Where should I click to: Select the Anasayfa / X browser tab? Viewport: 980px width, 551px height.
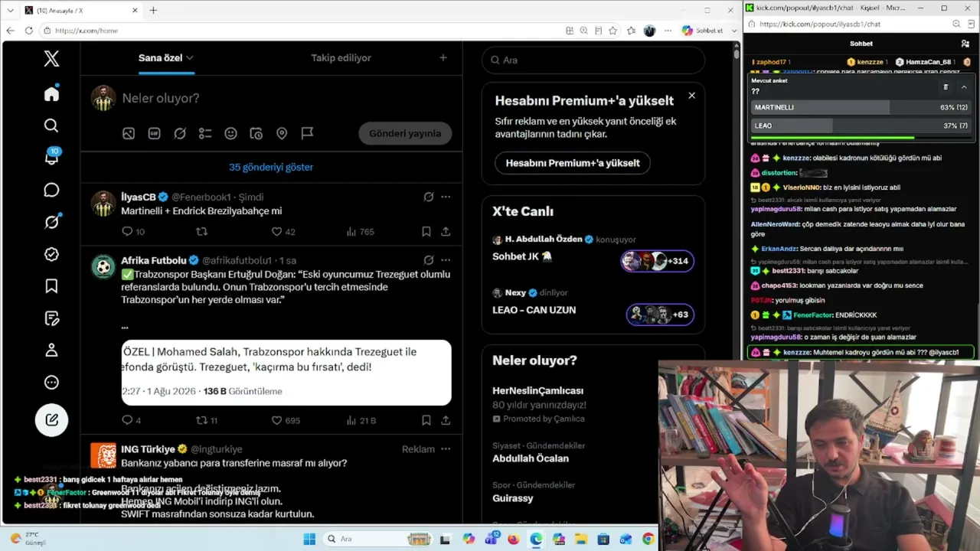tap(80, 11)
